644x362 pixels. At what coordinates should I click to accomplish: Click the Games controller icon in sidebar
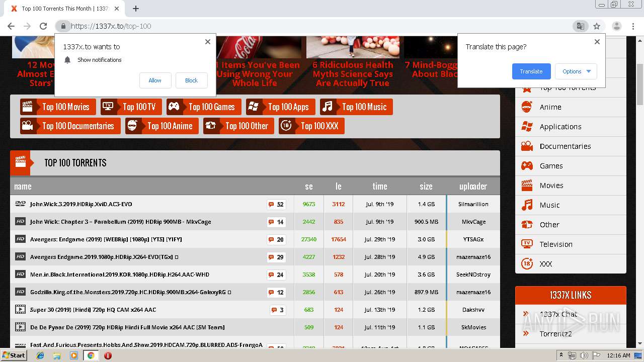[527, 165]
